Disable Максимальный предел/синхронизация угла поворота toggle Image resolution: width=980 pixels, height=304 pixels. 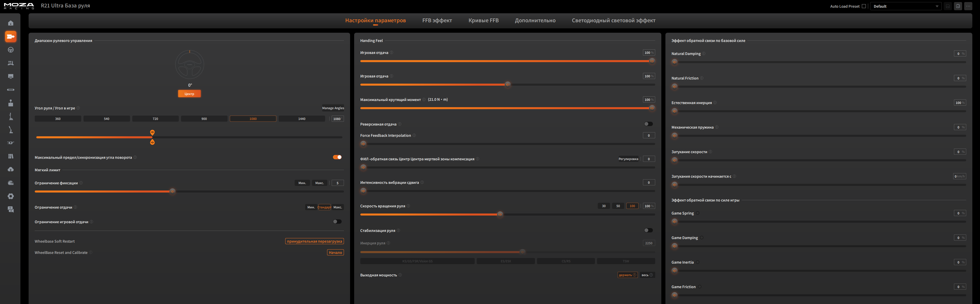coord(337,157)
